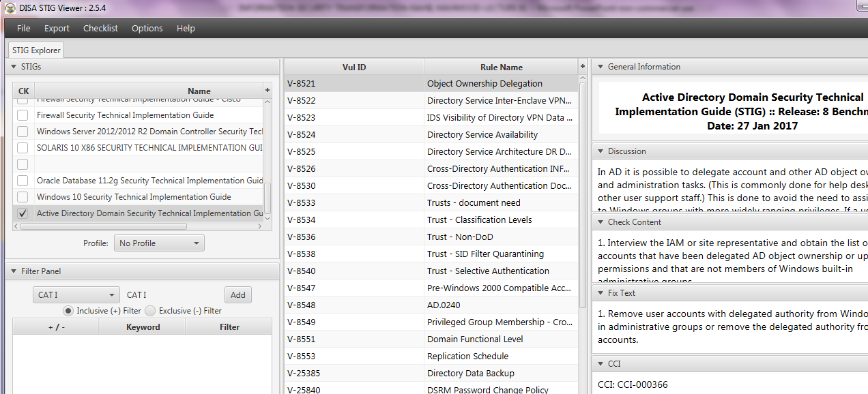Select the Windows 10 Security Technical Implementation Guide name
This screenshot has height=394, width=868.
pyautogui.click(x=134, y=197)
